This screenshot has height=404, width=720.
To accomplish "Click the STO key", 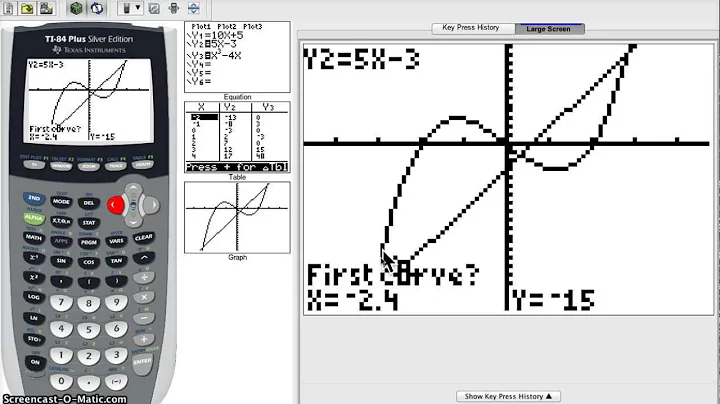I will pos(34,339).
